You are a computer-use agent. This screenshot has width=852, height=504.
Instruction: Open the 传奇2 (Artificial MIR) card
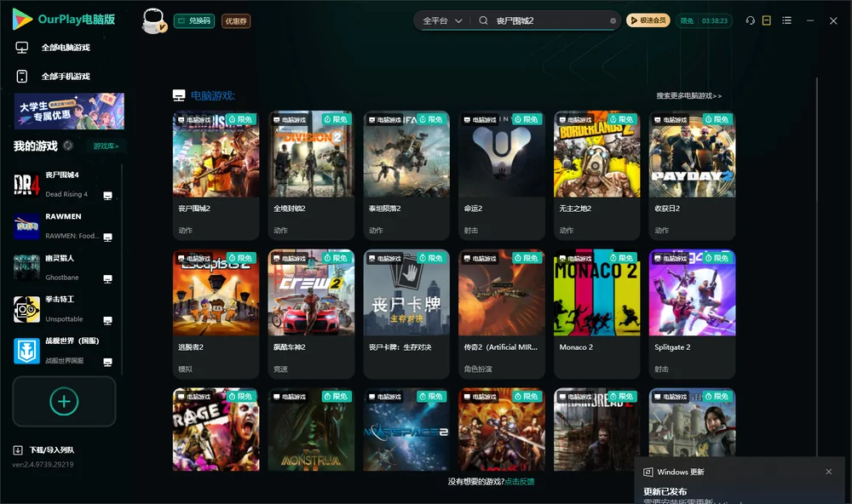coord(502,314)
